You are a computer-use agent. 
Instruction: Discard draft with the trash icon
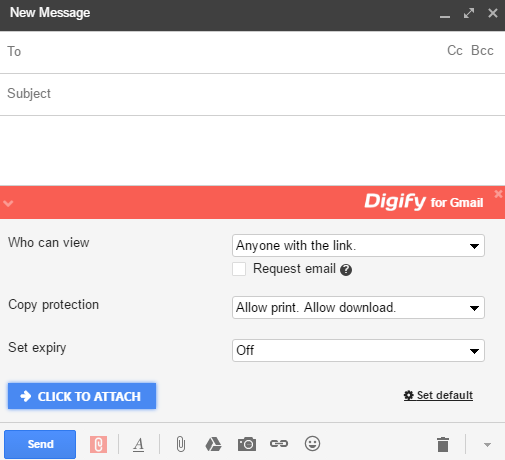(x=443, y=444)
